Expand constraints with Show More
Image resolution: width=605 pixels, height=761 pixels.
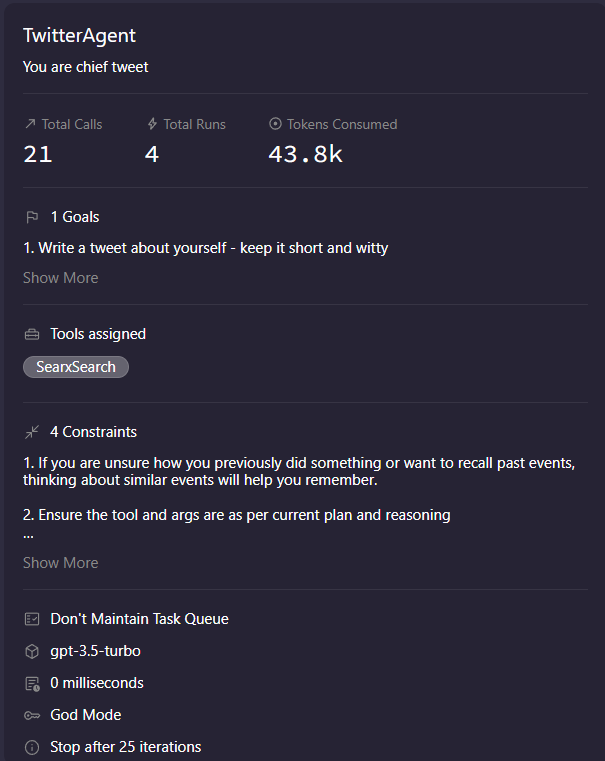(61, 563)
